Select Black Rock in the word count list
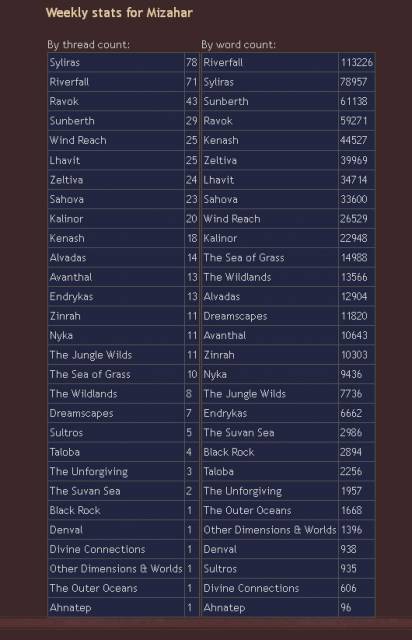Viewport: 412px width, 640px height. coord(229,452)
